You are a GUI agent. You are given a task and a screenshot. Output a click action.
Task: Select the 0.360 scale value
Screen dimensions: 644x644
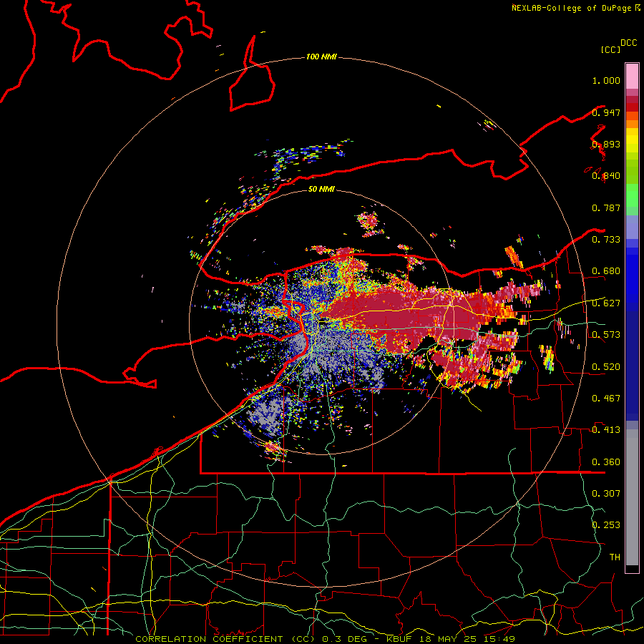pyautogui.click(x=606, y=462)
